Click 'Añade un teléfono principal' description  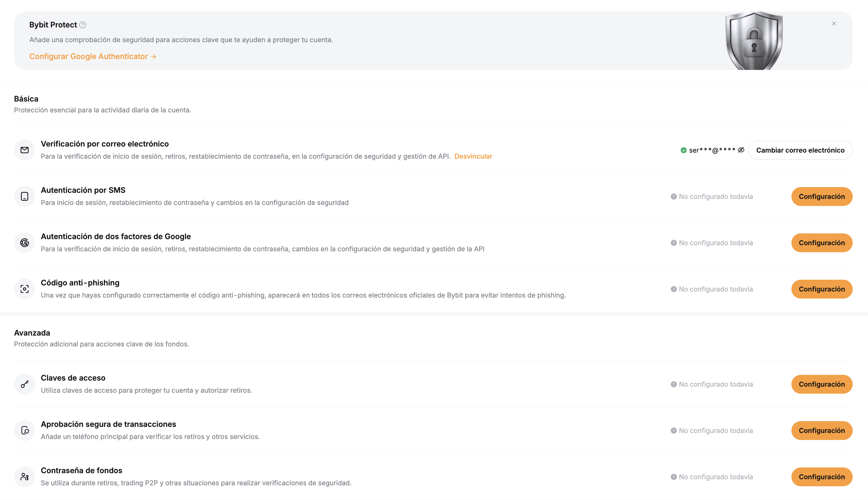tap(150, 437)
